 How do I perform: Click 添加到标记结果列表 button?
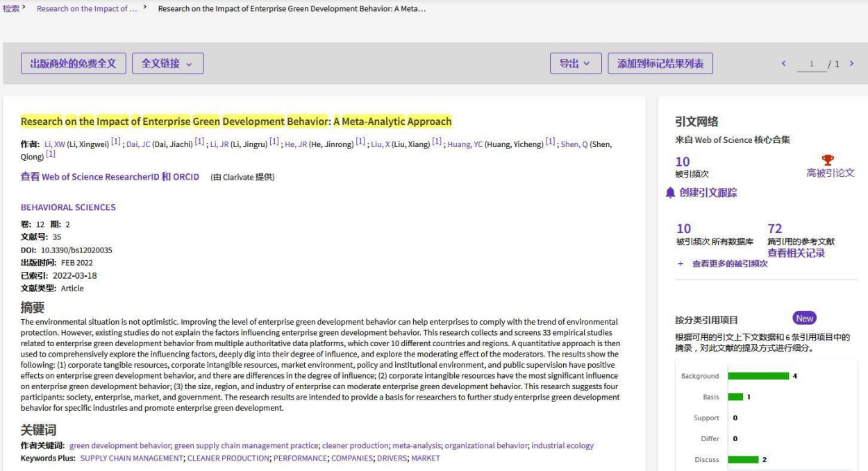point(660,64)
